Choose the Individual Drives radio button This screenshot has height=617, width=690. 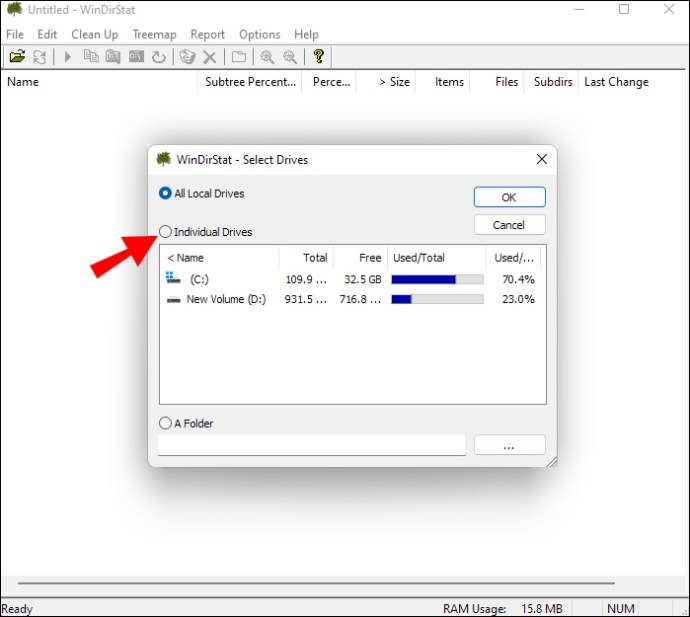165,231
